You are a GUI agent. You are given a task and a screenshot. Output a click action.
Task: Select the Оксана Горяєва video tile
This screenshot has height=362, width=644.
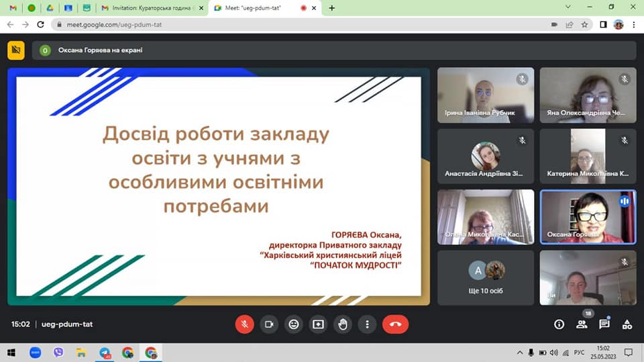[588, 217]
